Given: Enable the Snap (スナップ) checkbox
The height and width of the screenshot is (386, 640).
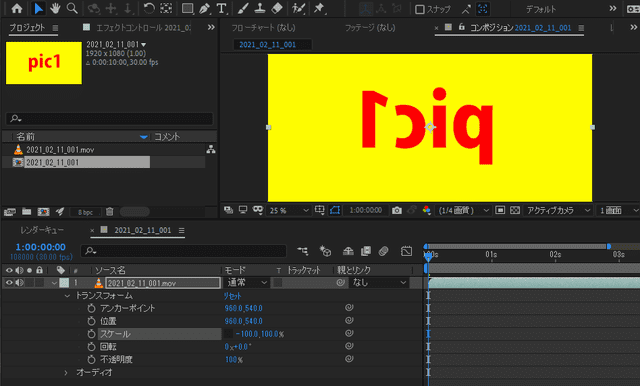Looking at the screenshot, I should pyautogui.click(x=420, y=9).
